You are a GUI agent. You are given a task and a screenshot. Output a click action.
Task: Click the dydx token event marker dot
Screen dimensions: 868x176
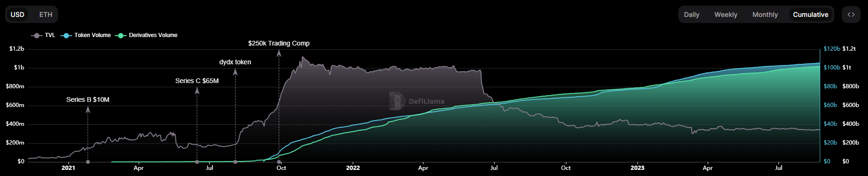coord(235,162)
